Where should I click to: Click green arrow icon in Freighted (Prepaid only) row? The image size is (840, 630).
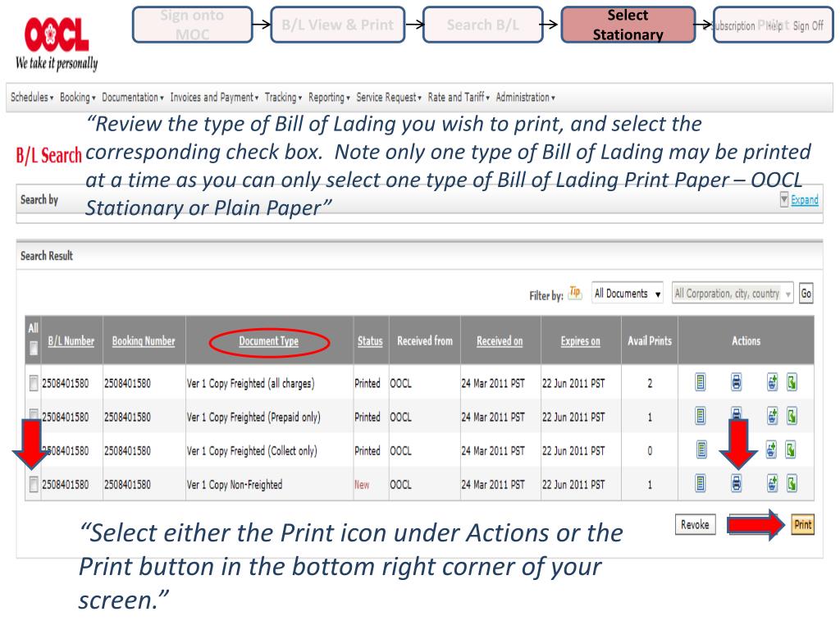pos(792,416)
